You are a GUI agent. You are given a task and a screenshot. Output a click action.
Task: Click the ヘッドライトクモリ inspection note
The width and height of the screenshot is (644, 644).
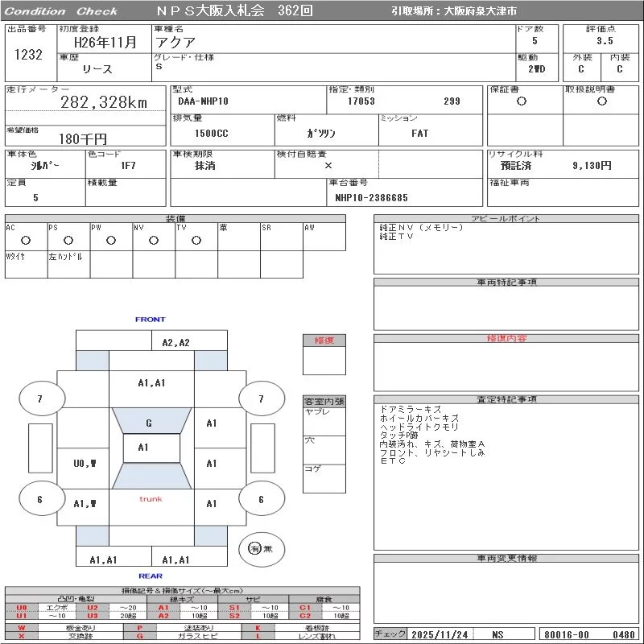click(419, 427)
